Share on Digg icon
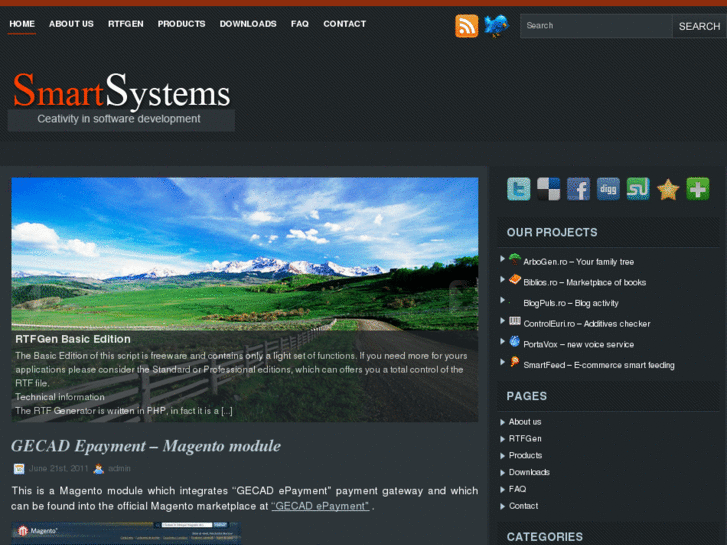 [x=608, y=189]
